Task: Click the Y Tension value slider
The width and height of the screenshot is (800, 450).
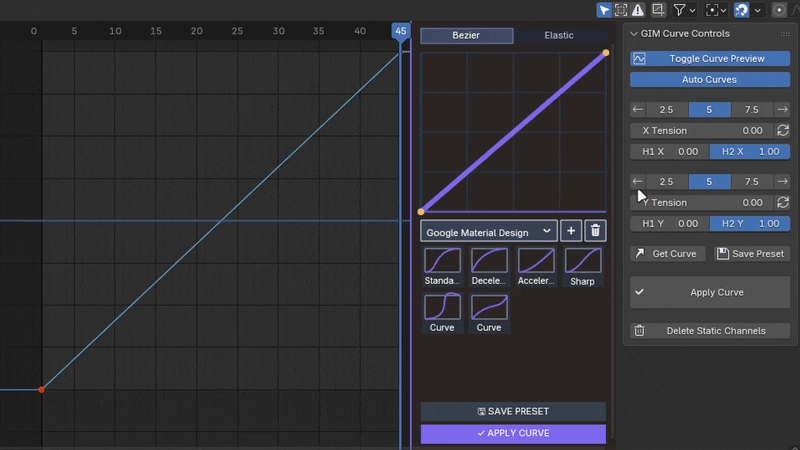Action: point(702,203)
